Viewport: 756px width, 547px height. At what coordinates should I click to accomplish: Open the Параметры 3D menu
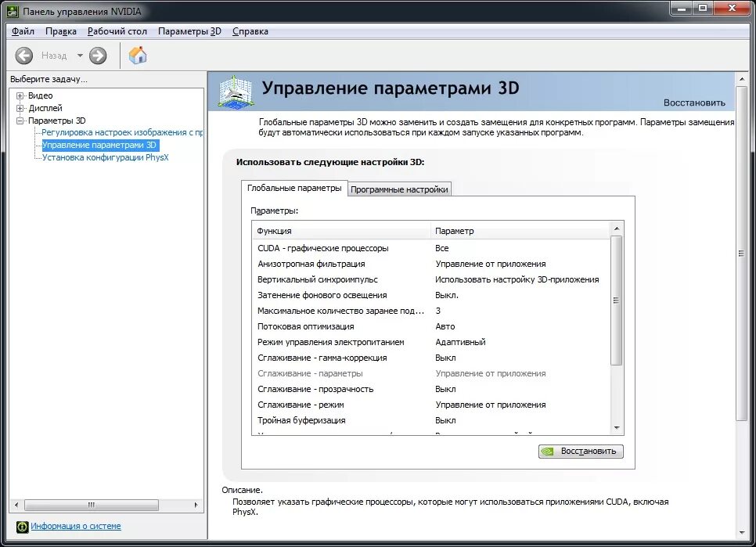(189, 31)
